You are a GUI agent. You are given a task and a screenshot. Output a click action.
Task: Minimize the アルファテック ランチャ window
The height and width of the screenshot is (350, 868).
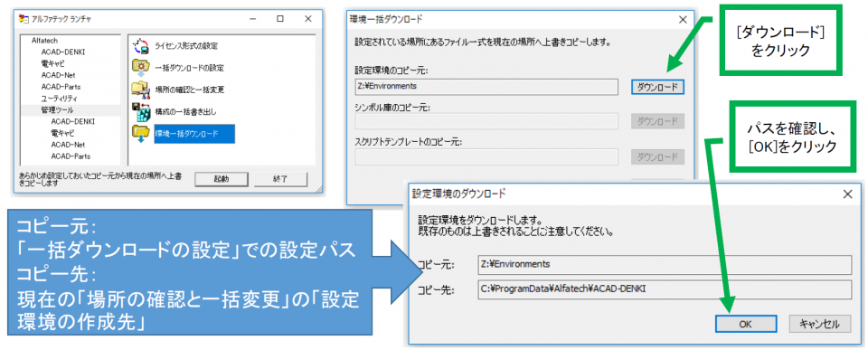pos(252,18)
